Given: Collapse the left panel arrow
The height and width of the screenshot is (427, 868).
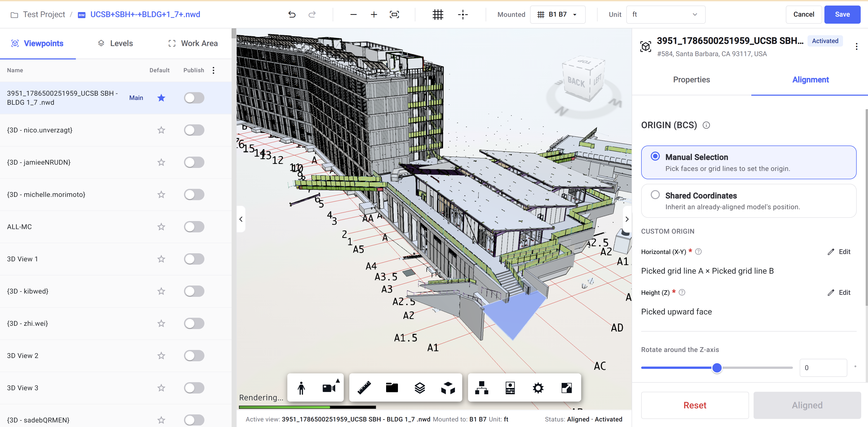Looking at the screenshot, I should [x=241, y=219].
